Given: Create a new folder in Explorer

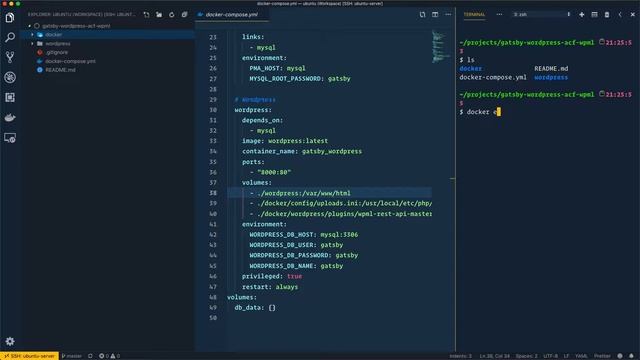Looking at the screenshot, I should [x=159, y=15].
